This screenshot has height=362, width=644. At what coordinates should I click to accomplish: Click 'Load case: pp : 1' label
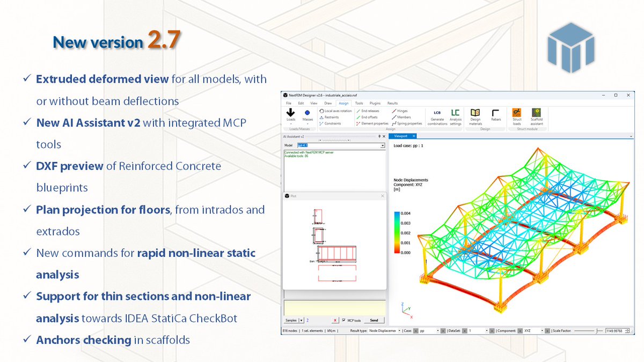408,145
